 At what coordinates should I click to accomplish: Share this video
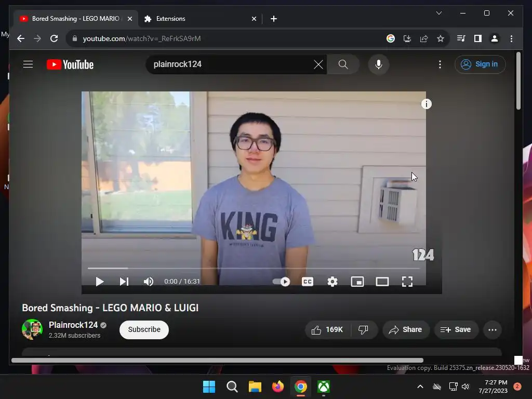406,330
